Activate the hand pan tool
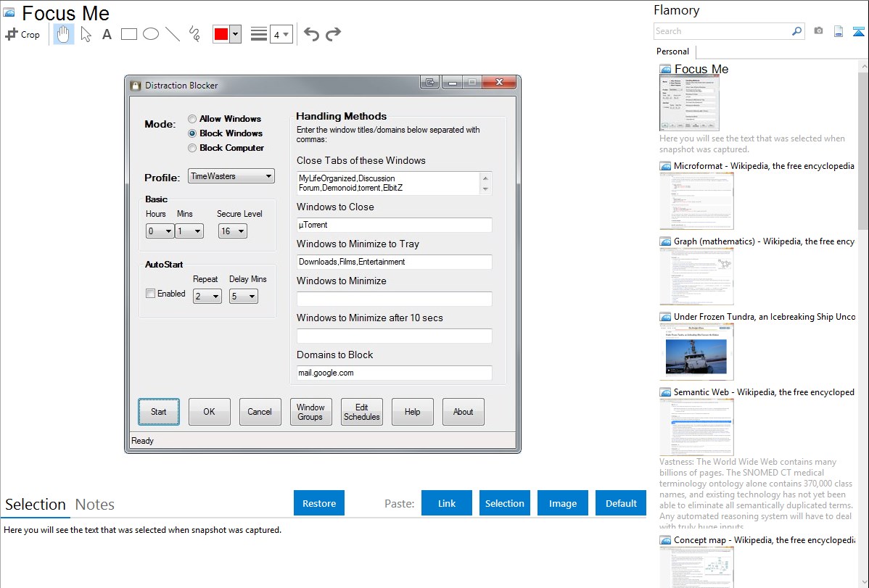Viewport: 869px width, 588px height. click(64, 34)
